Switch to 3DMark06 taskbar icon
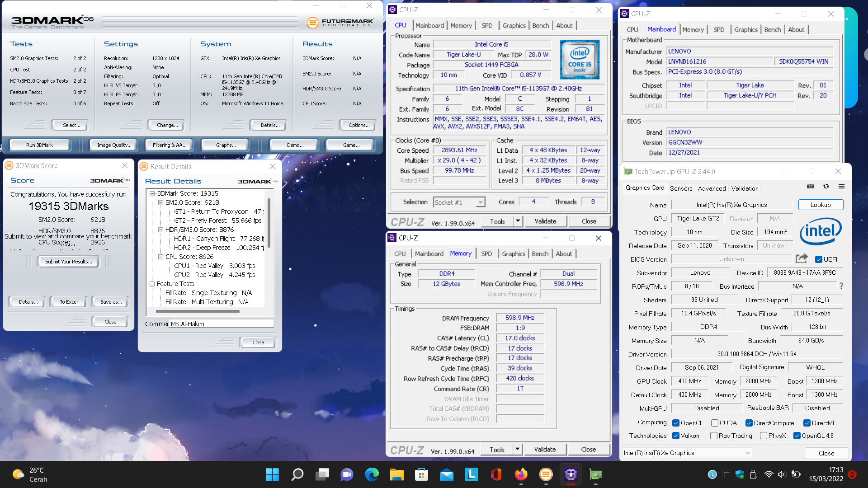Screen dimensions: 868x488 click(x=546, y=474)
